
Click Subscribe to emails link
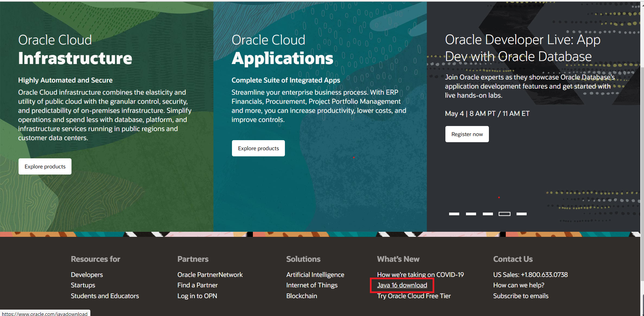click(521, 296)
